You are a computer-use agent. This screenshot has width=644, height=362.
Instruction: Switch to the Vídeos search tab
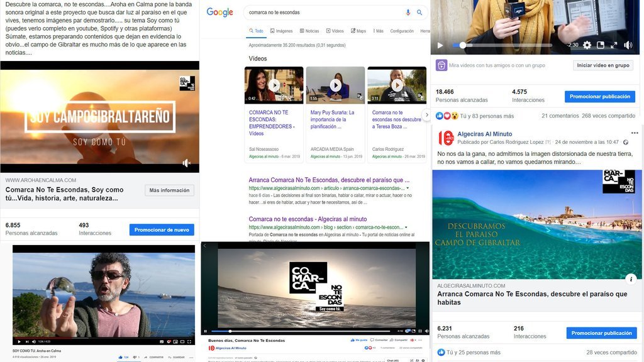pyautogui.click(x=335, y=31)
